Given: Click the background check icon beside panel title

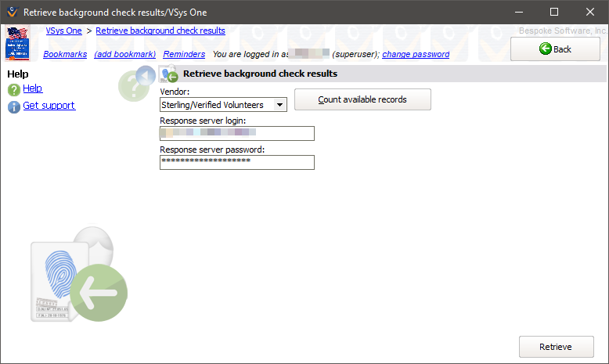Looking at the screenshot, I should (169, 74).
